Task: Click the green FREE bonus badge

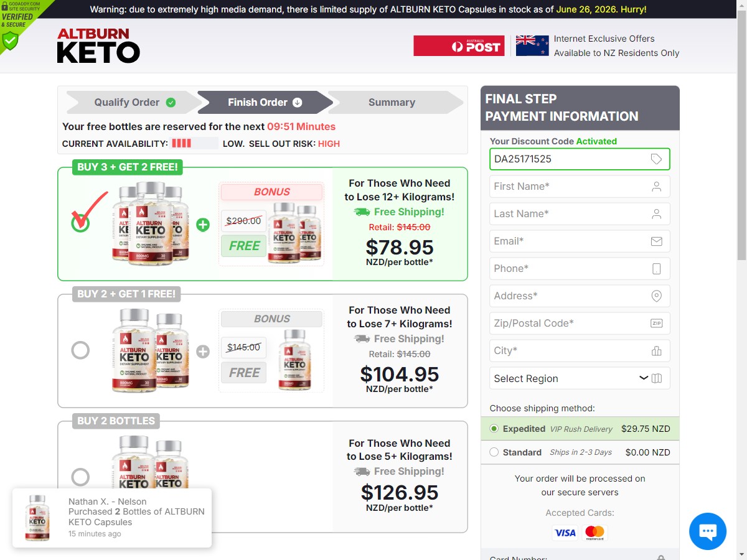Action: coord(244,246)
